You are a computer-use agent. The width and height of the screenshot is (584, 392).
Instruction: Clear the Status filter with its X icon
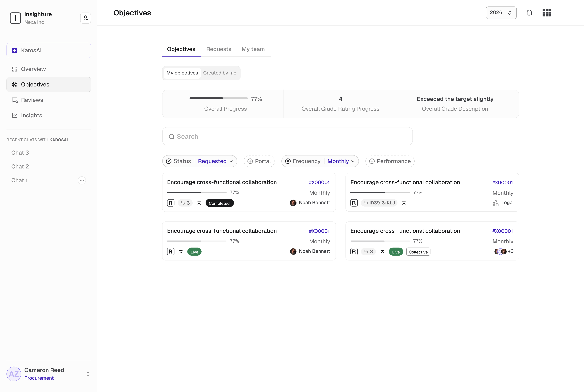[x=169, y=161]
